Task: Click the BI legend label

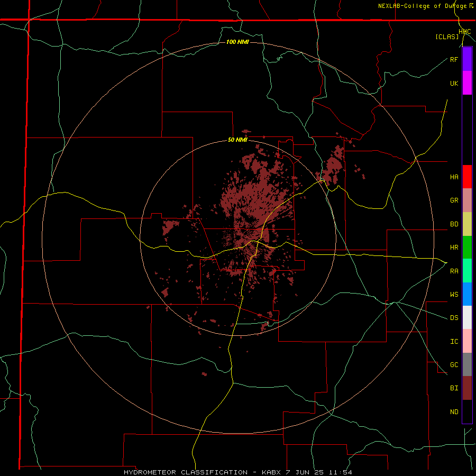Action: [454, 388]
